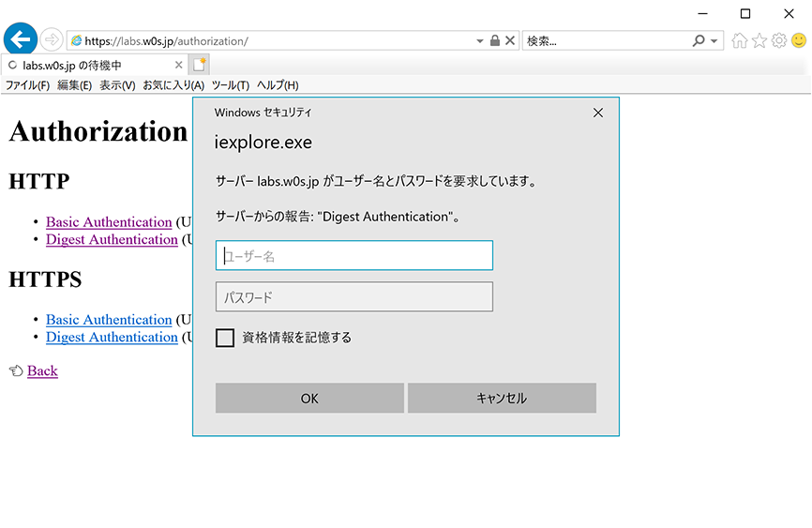The image size is (812, 528).
Task: Open a new tab with the tab button
Action: click(x=199, y=65)
